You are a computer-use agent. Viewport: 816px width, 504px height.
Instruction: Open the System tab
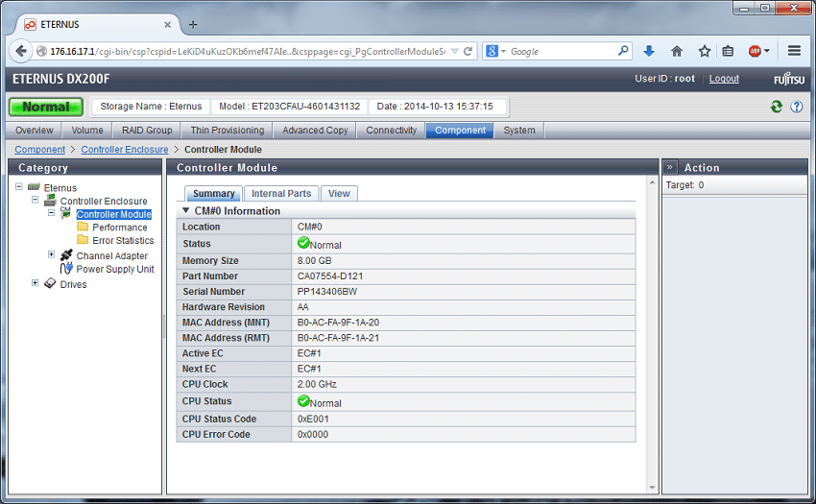click(x=519, y=131)
